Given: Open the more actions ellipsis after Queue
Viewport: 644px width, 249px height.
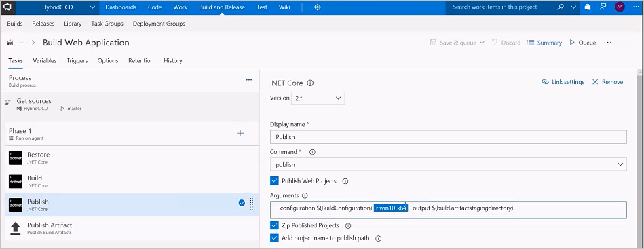Looking at the screenshot, I should click(x=608, y=43).
